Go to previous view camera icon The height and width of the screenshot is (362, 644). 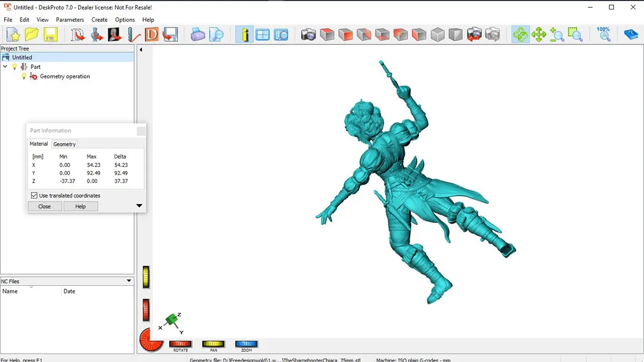pyautogui.click(x=474, y=35)
